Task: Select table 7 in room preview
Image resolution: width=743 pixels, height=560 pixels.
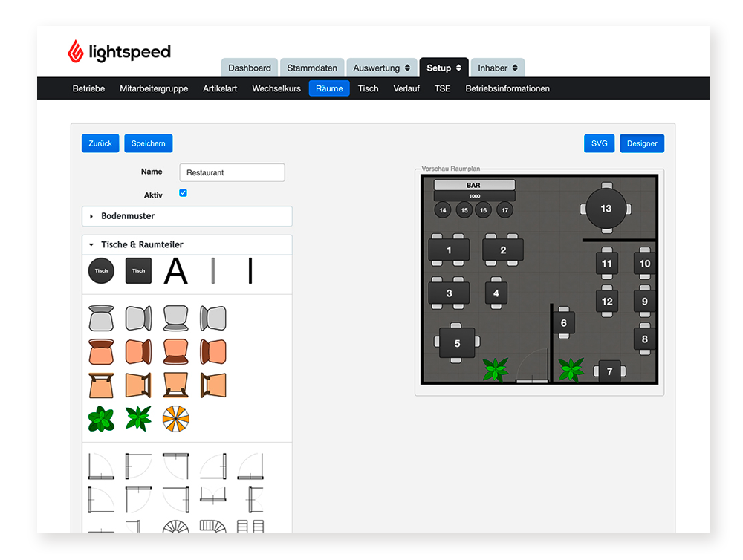Action: coord(609,371)
